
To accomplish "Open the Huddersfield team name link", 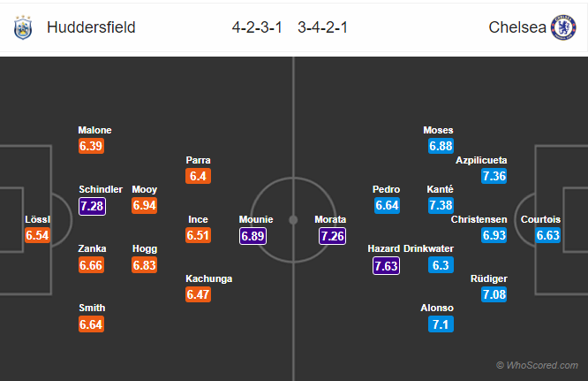I will pos(91,27).
